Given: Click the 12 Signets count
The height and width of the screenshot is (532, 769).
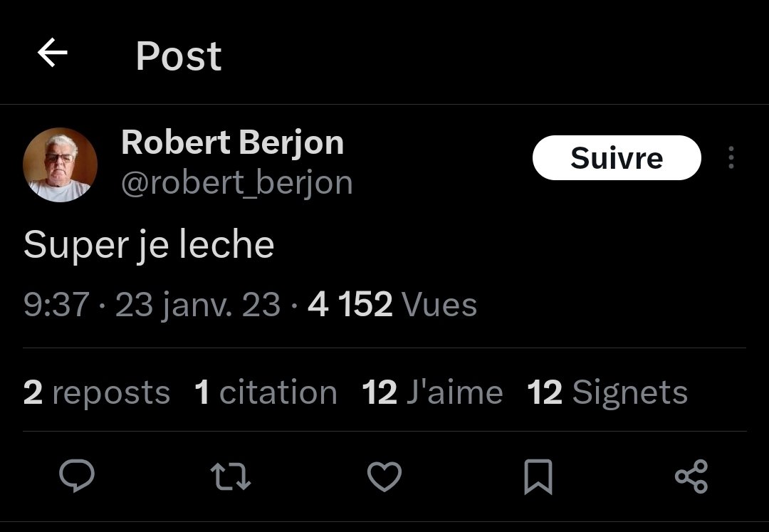Looking at the screenshot, I should [607, 392].
